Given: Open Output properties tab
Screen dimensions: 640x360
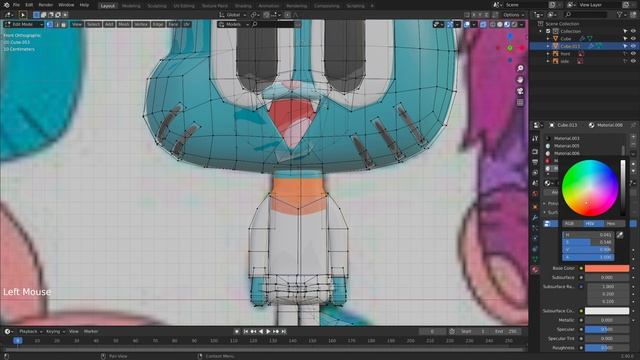Looking at the screenshot, I should [x=535, y=162].
